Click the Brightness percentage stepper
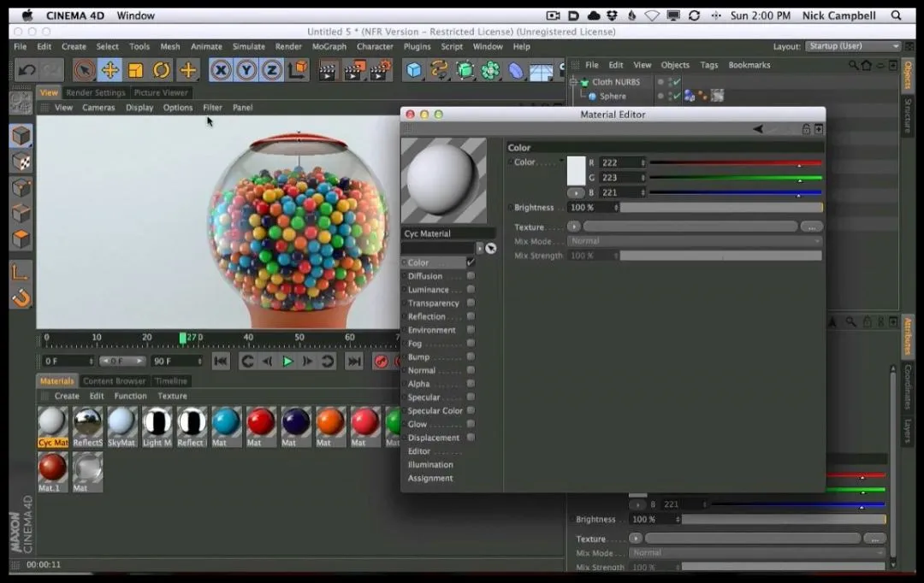 pyautogui.click(x=616, y=207)
